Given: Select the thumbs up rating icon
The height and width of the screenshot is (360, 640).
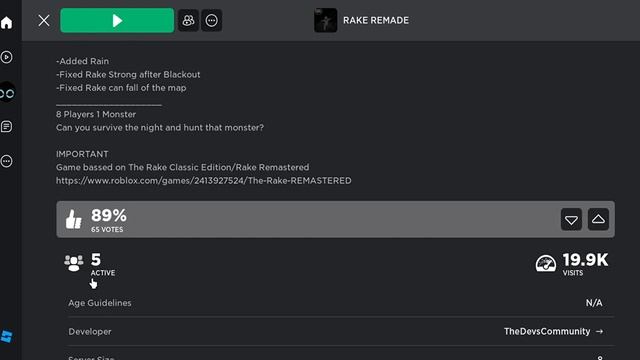Looking at the screenshot, I should 73,219.
